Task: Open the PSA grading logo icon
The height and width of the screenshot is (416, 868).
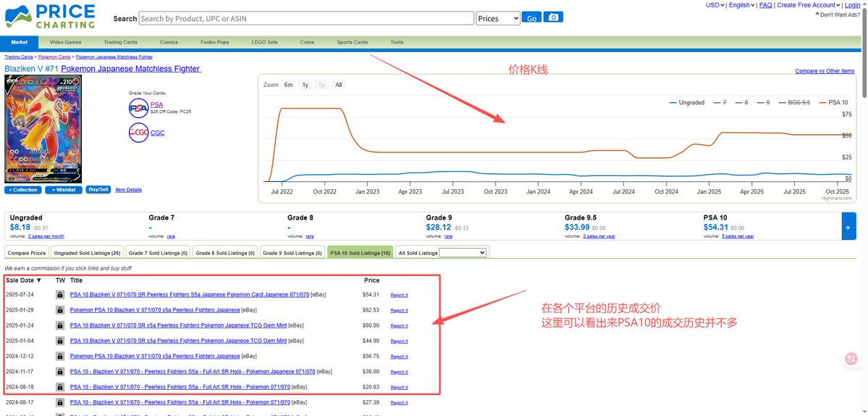Action: [138, 108]
